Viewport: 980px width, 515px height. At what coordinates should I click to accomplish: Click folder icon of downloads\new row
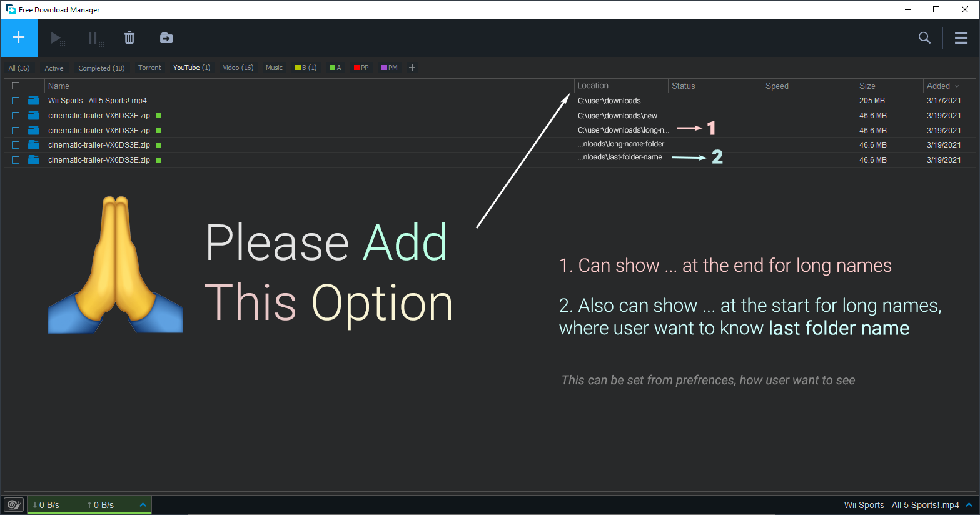[34, 115]
